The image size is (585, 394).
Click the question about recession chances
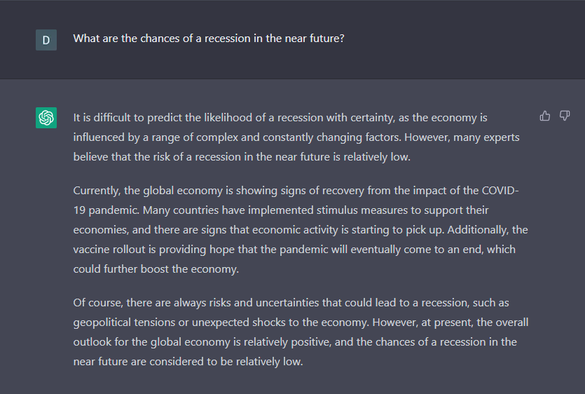pyautogui.click(x=209, y=38)
